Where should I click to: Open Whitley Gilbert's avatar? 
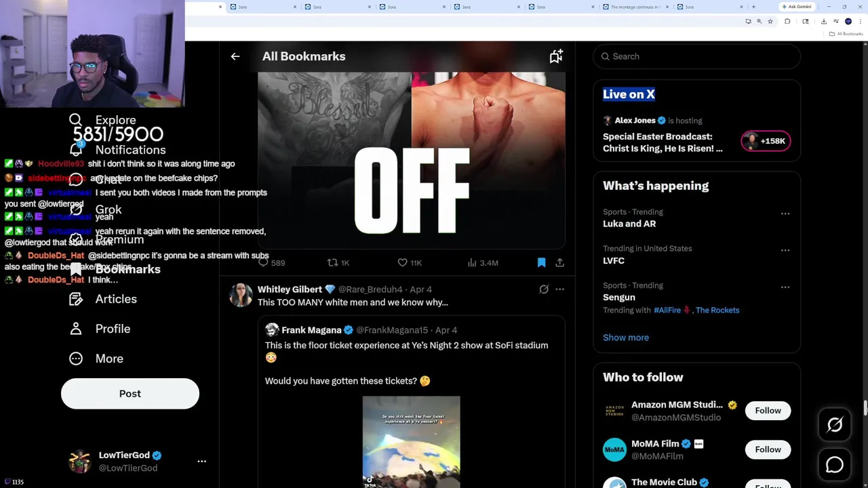click(241, 296)
